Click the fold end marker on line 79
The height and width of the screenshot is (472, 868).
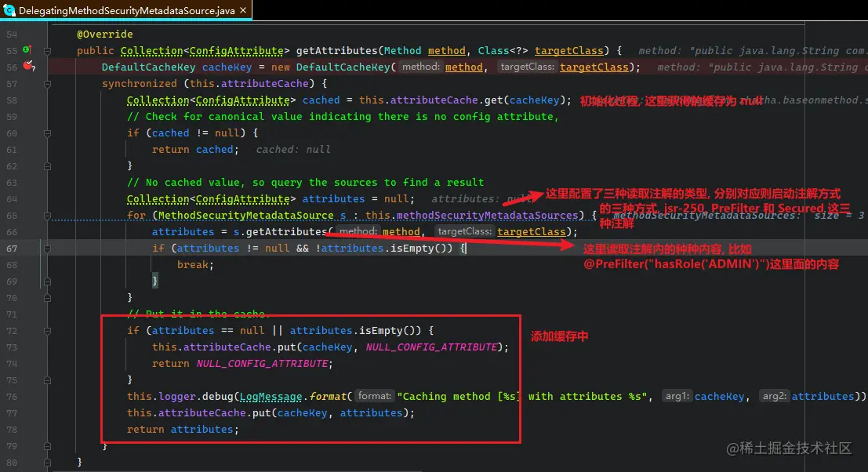tap(47, 446)
